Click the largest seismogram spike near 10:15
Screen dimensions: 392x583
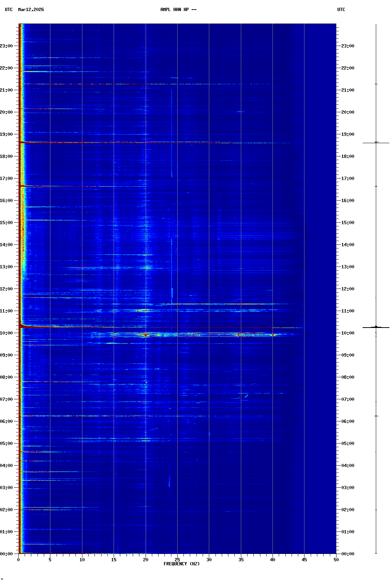click(x=376, y=327)
